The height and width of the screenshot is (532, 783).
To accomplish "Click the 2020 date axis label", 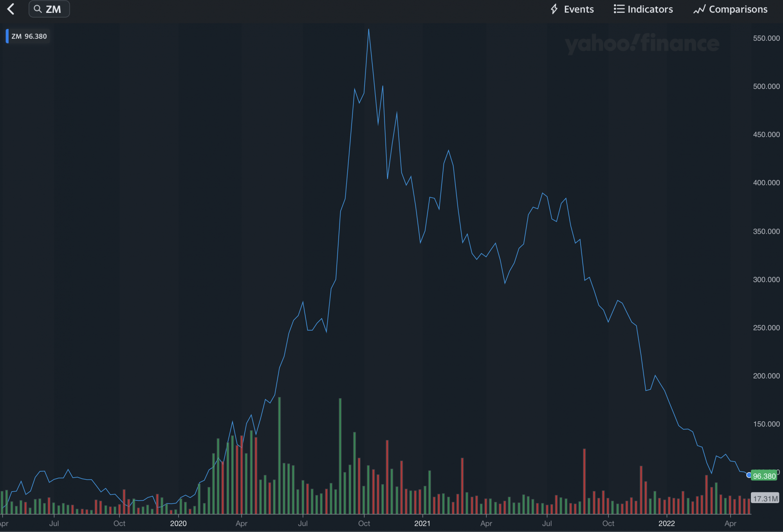I will click(x=178, y=523).
